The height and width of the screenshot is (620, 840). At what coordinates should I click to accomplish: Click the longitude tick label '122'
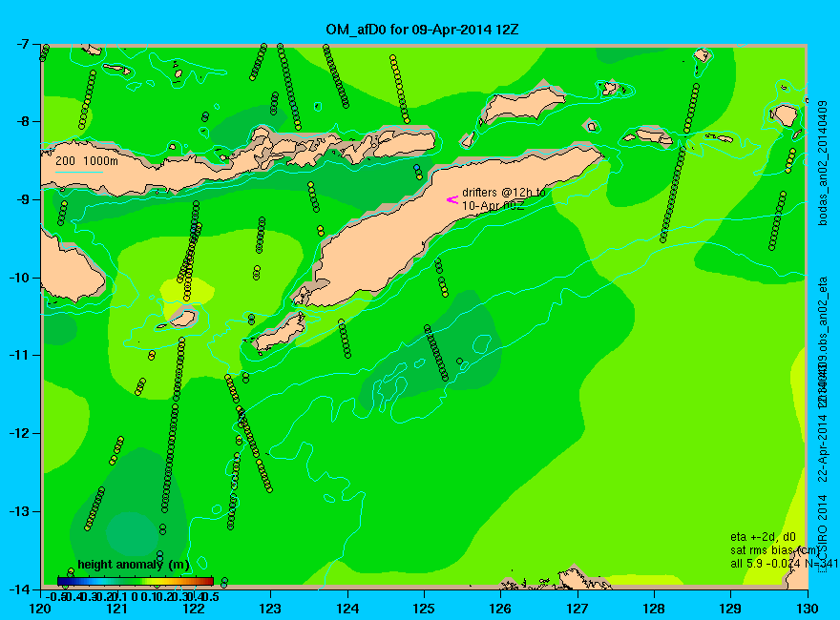194,609
